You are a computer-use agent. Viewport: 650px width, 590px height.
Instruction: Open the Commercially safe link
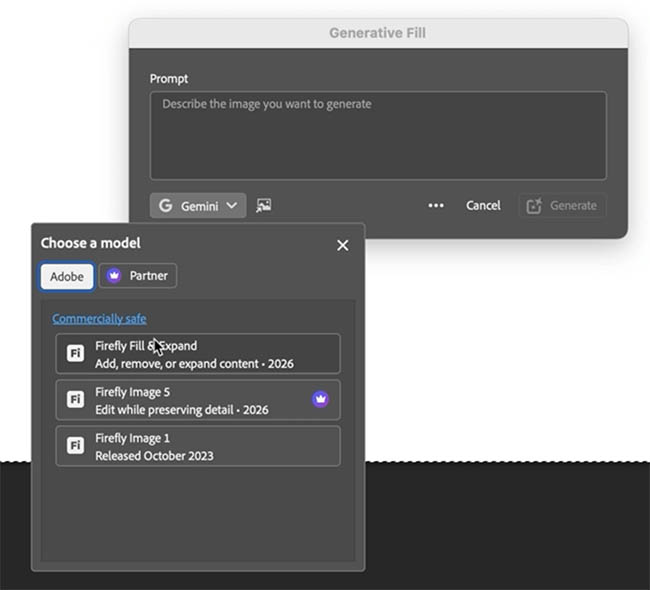[x=99, y=318]
